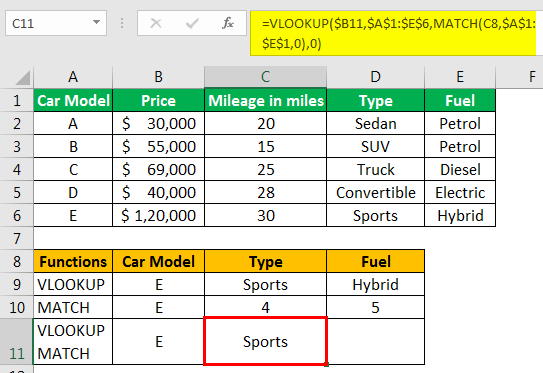
Task: Click the Truck type cell
Action: click(376, 169)
